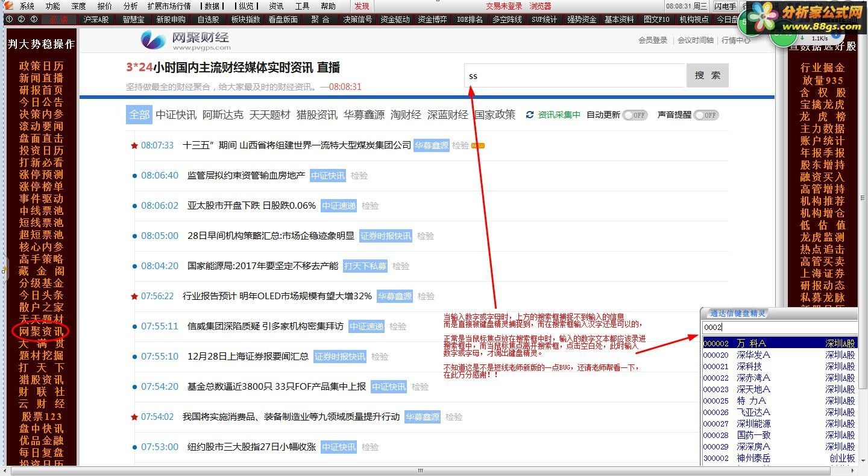Click the star icon on the 07:54:02 news row

[x=134, y=417]
